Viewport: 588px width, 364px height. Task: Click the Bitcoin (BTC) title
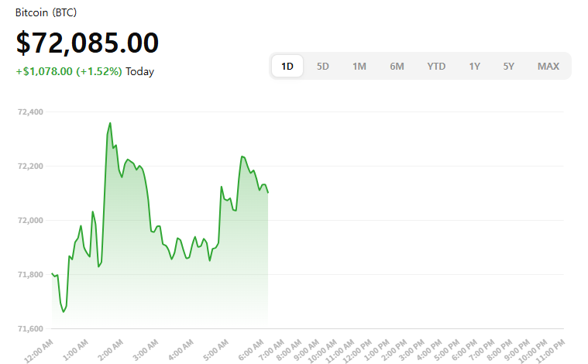pyautogui.click(x=46, y=13)
